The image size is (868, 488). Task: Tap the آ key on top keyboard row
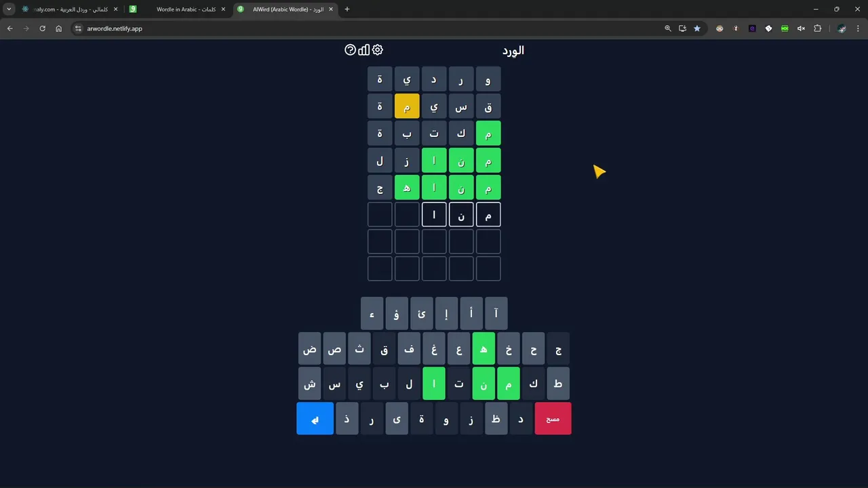(x=496, y=313)
